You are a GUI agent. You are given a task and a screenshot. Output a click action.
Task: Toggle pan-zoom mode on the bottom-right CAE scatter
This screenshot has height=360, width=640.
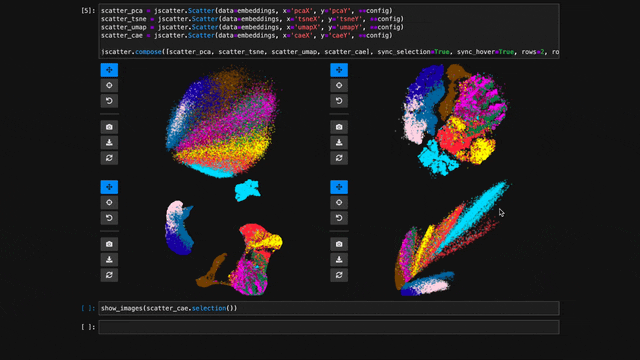coord(339,187)
